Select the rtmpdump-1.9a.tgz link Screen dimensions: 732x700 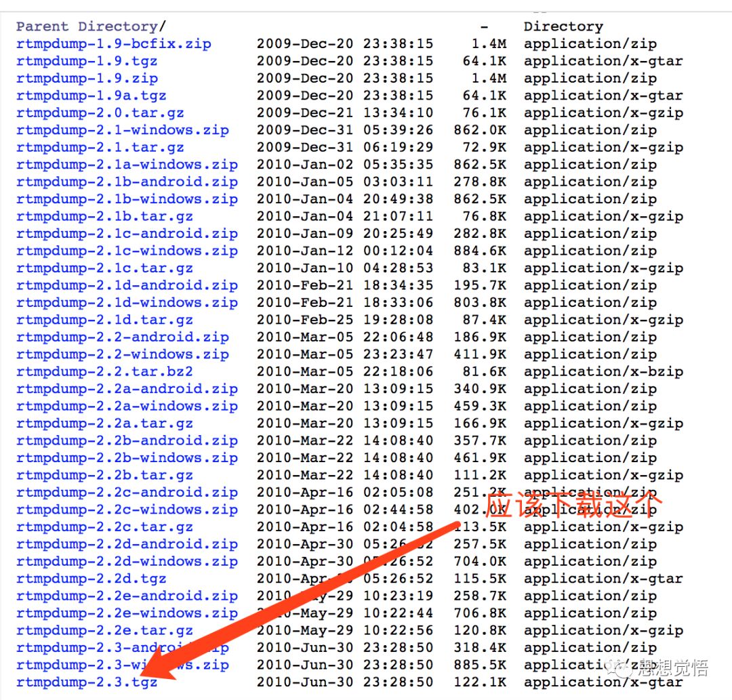(91, 96)
